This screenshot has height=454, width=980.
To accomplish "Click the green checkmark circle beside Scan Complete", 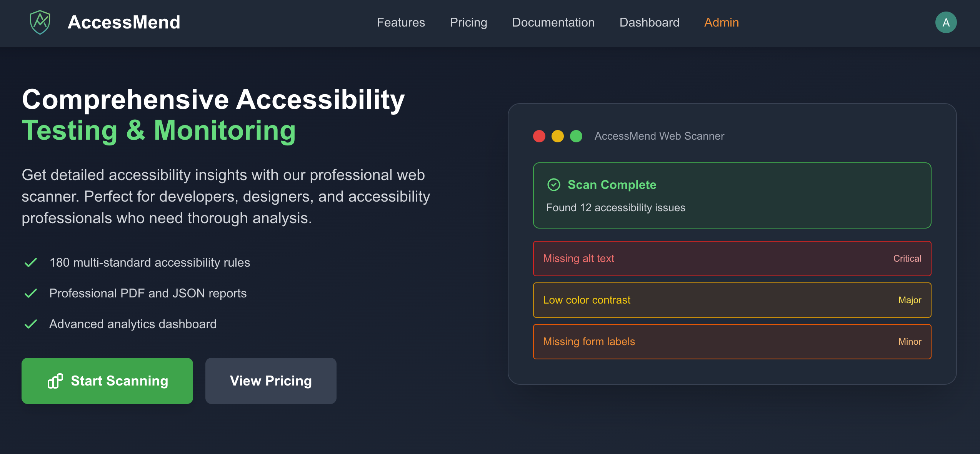I will point(553,185).
